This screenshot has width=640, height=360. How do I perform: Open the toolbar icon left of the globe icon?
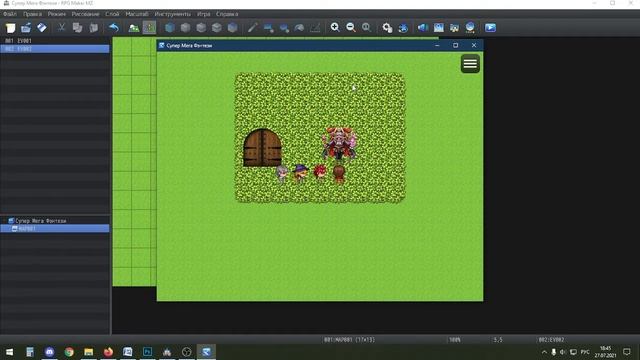(x=454, y=27)
